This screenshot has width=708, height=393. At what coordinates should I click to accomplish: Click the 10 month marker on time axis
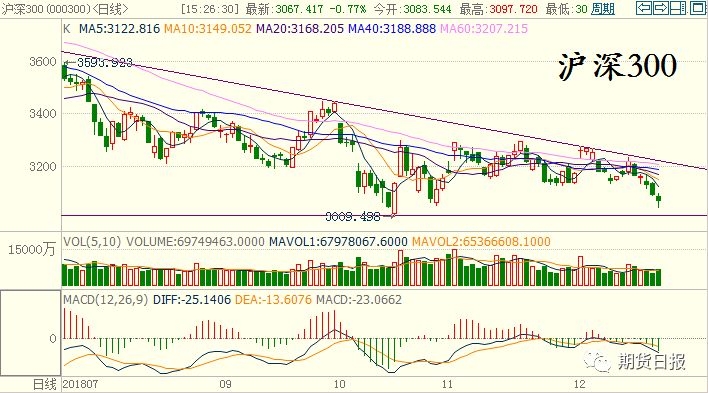pyautogui.click(x=339, y=384)
